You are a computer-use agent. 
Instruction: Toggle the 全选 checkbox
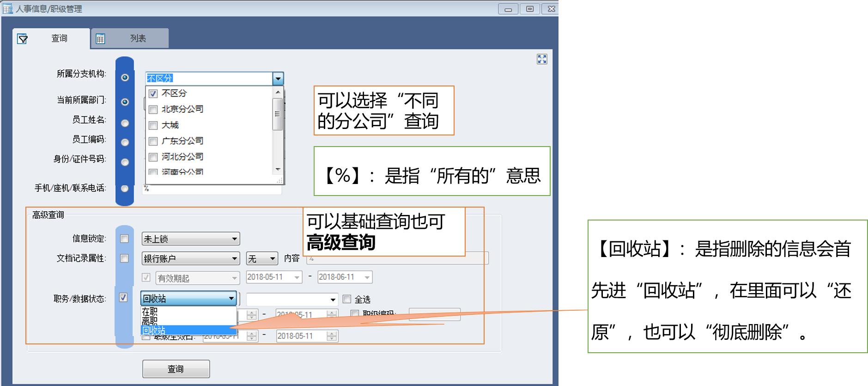pos(347,299)
